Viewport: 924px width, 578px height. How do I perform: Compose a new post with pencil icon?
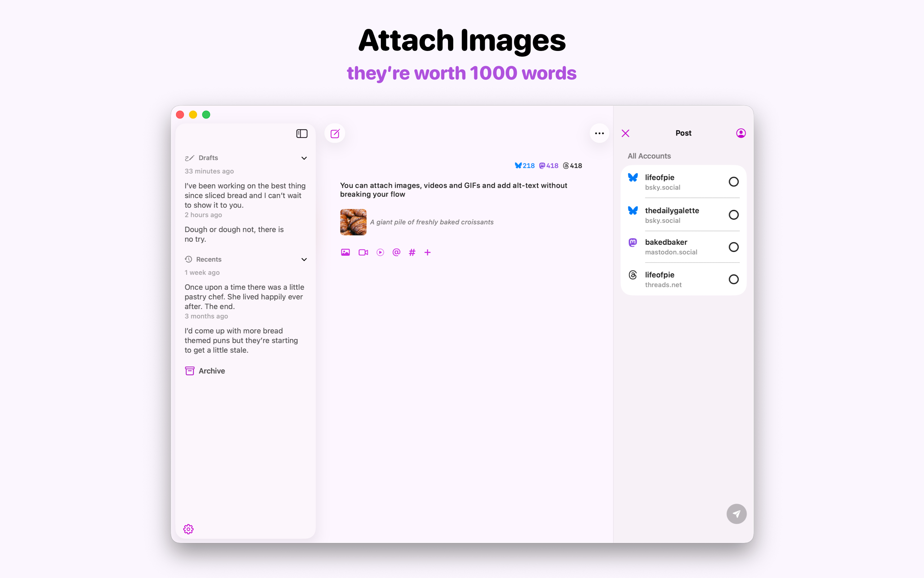point(335,133)
